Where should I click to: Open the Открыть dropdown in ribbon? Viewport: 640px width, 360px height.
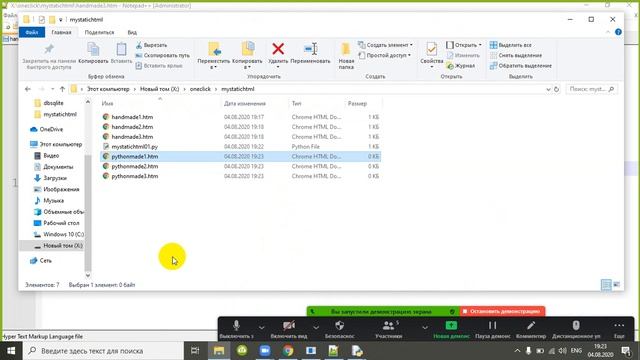pyautogui.click(x=464, y=45)
